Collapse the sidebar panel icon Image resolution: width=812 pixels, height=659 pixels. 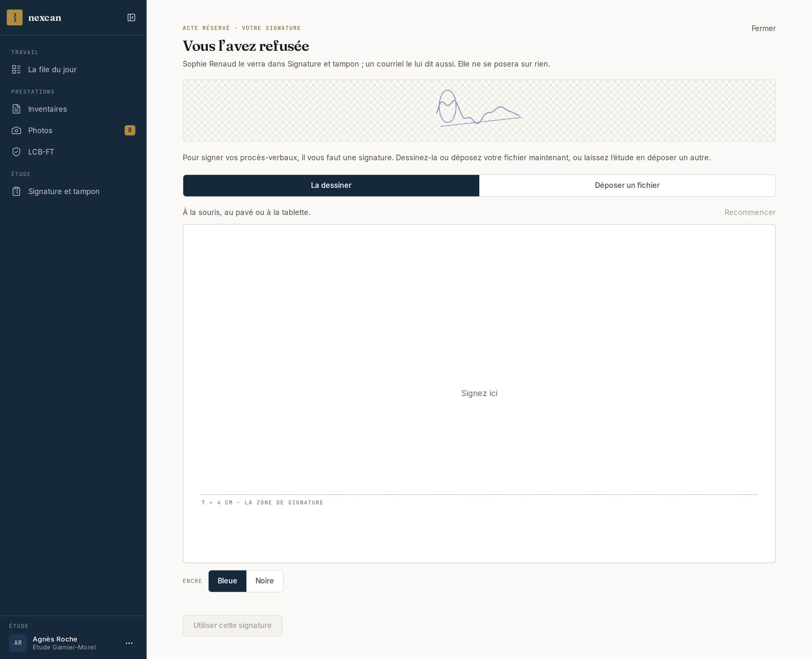131,17
